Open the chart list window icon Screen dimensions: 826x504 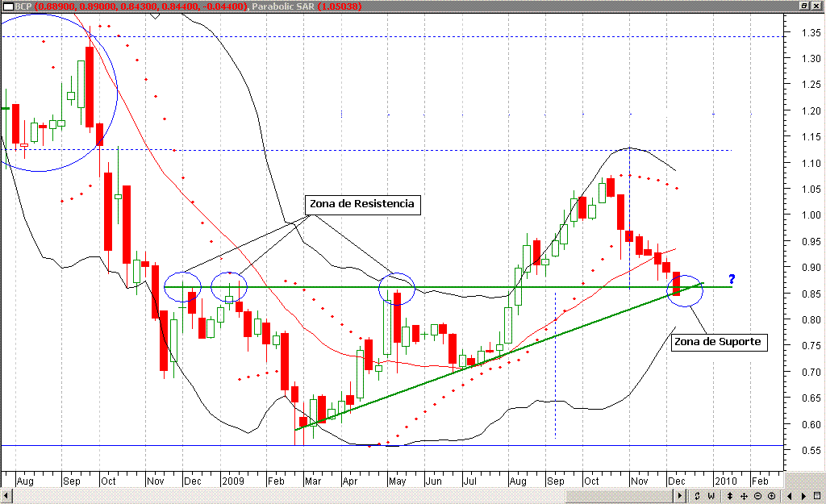(x=817, y=496)
